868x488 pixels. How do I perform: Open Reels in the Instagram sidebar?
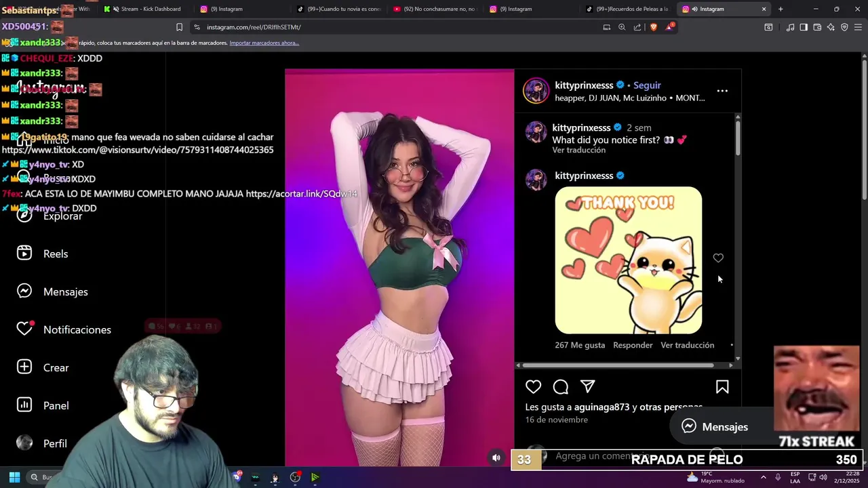(x=42, y=253)
